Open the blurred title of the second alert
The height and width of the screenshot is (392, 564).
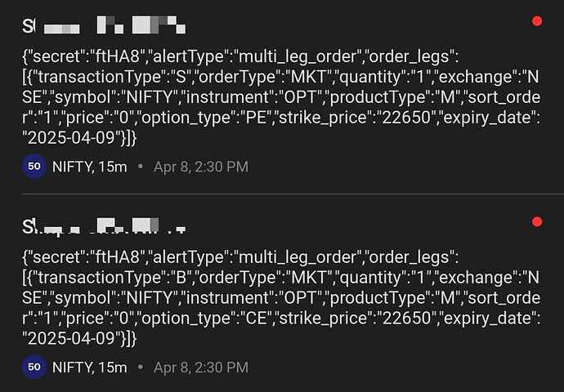click(x=104, y=225)
